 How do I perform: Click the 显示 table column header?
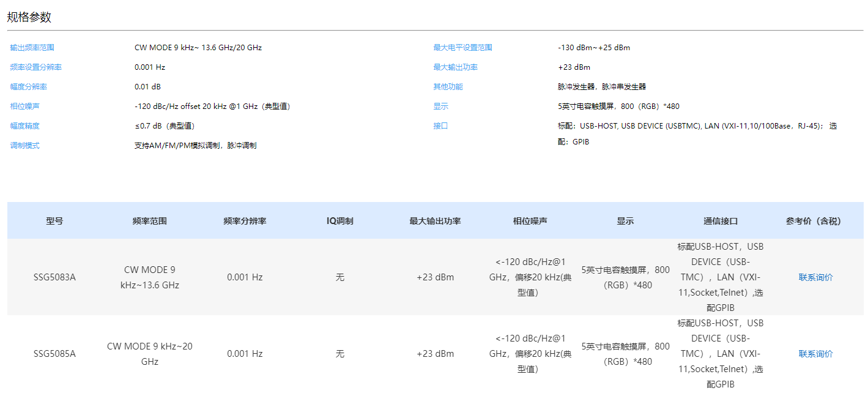[x=625, y=221]
